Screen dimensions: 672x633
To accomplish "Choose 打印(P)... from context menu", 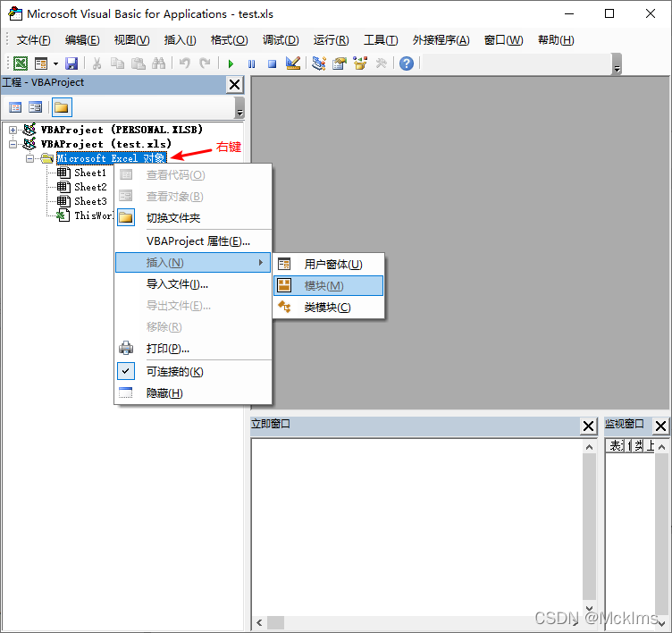I will [x=193, y=349].
